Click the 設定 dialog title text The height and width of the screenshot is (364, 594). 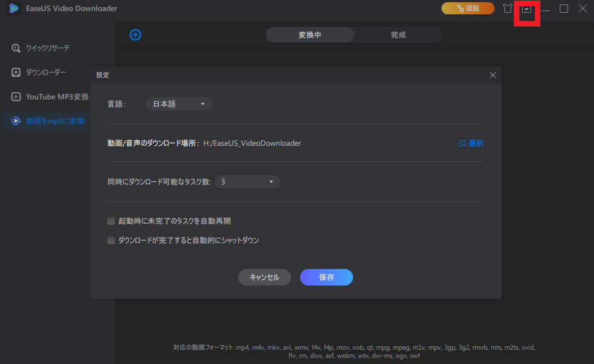[103, 75]
